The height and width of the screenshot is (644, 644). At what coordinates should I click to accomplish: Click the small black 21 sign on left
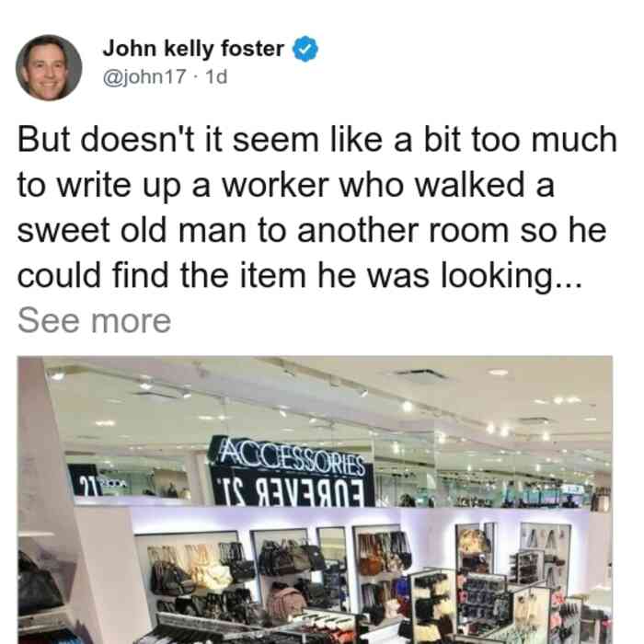tap(86, 481)
